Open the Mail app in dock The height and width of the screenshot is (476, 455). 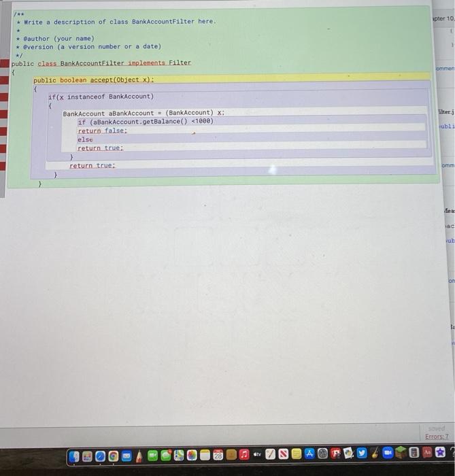pos(127,456)
